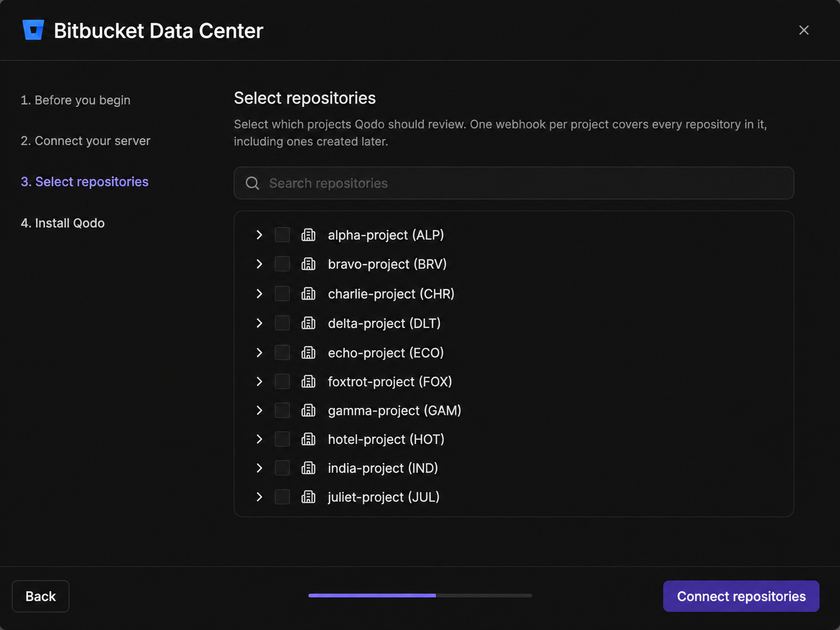
Task: Click the foxtrot-project (FOX) label
Action: (390, 382)
